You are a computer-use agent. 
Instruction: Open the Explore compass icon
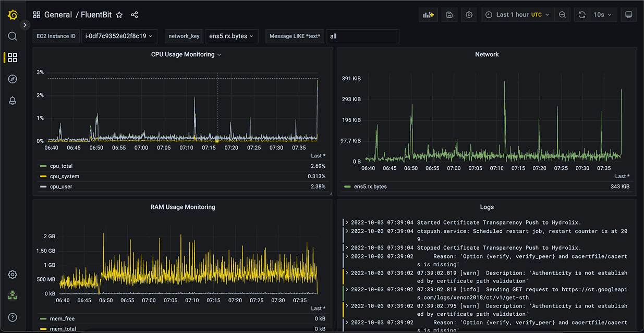coord(12,79)
